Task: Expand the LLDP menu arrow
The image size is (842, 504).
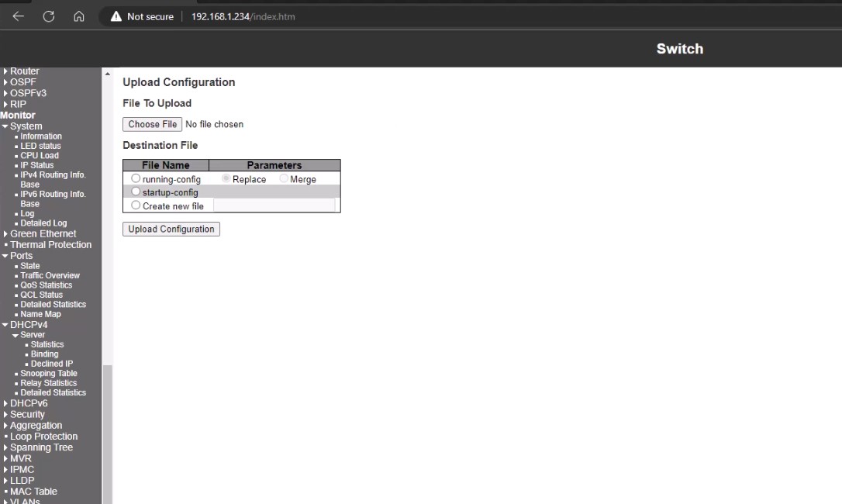Action: 5,481
